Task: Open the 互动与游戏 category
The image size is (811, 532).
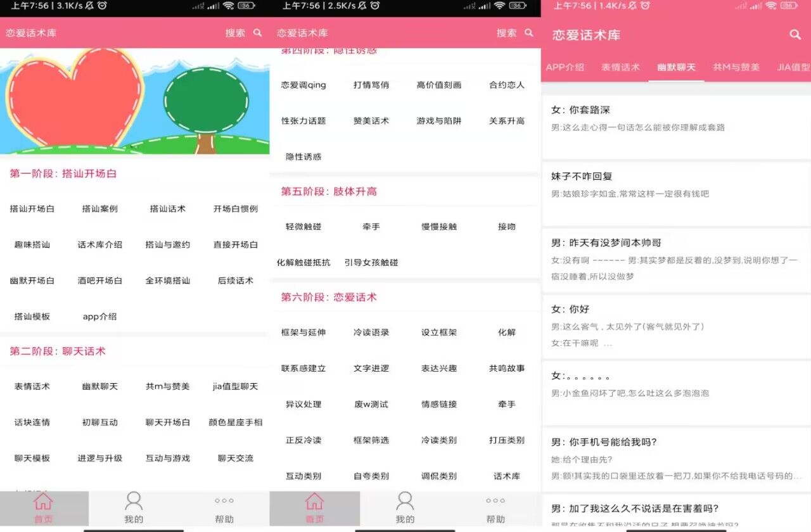Action: point(167,459)
